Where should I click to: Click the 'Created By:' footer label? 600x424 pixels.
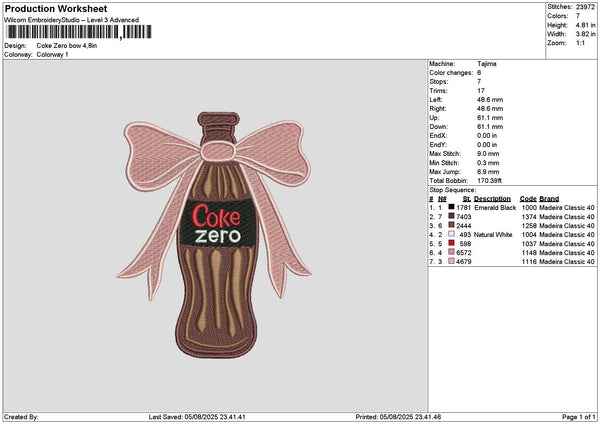tap(21, 417)
